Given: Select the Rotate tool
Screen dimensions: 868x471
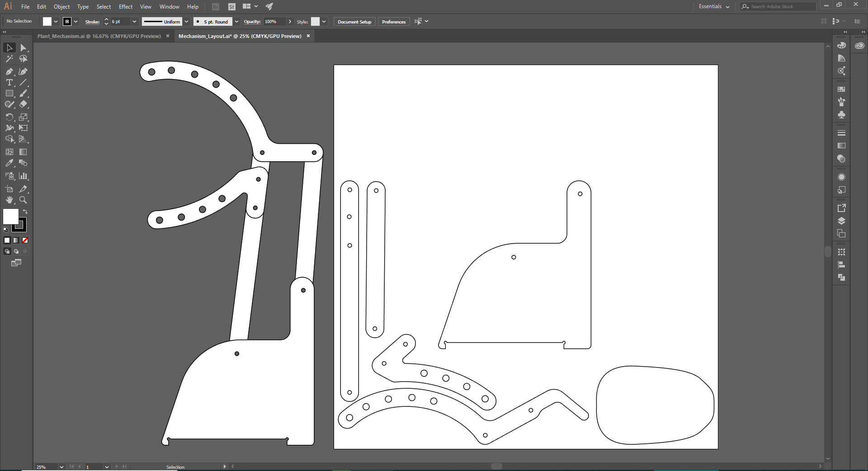Looking at the screenshot, I should click(9, 117).
